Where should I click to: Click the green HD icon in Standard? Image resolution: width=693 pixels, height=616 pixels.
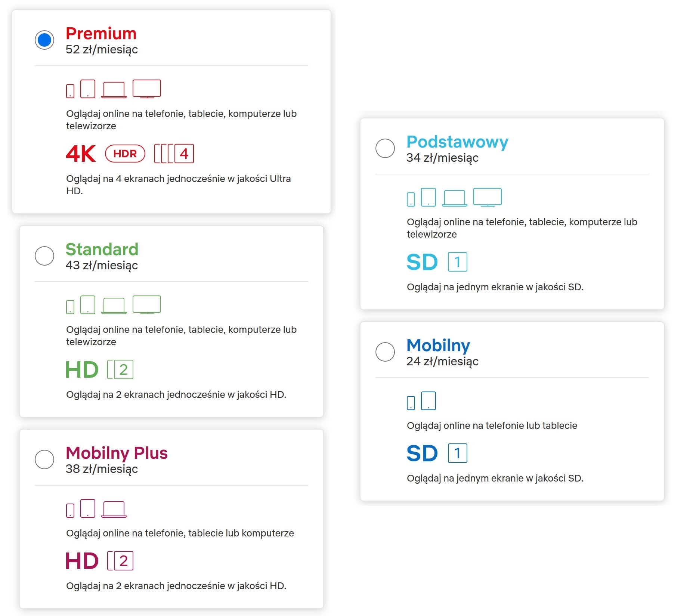coord(82,369)
